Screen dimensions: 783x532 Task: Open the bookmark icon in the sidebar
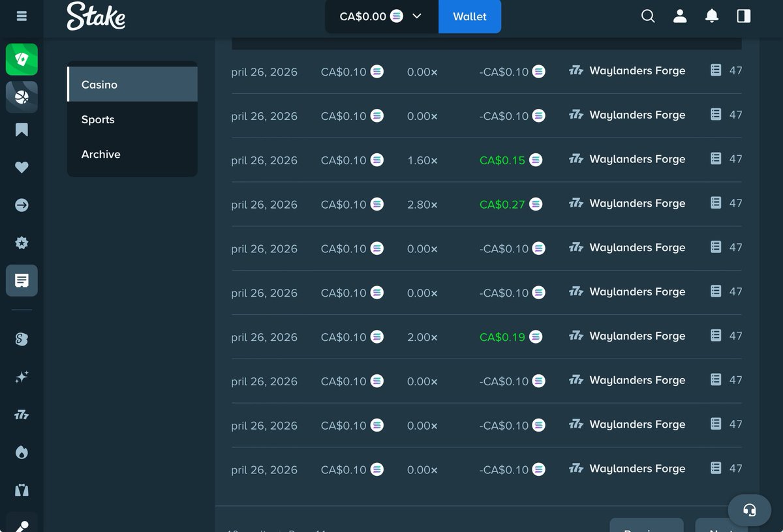[22, 130]
